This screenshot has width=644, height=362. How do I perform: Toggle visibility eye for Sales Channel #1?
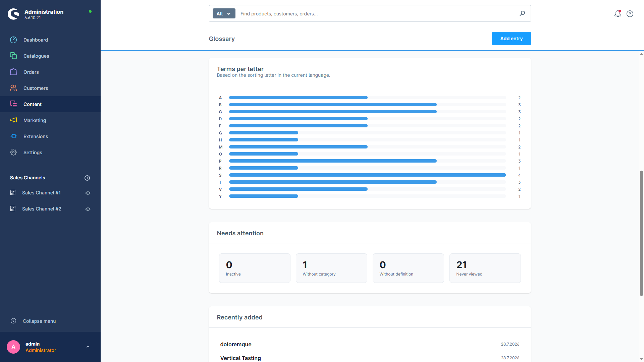point(88,193)
